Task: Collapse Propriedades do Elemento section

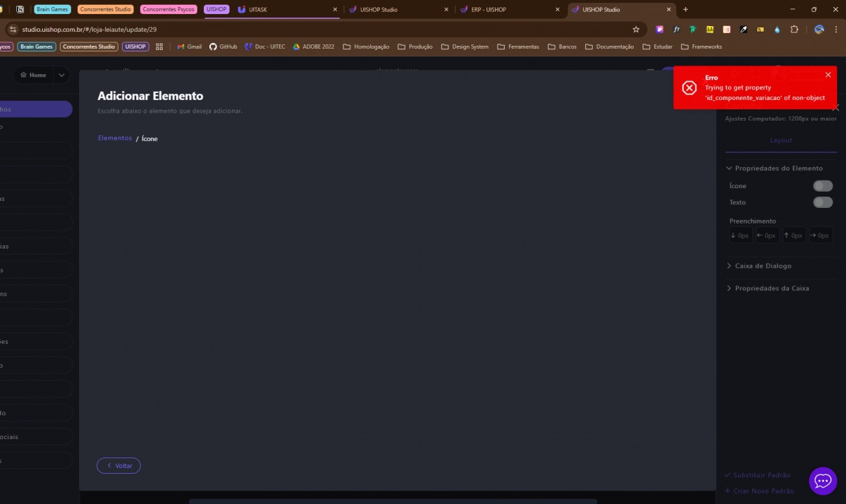Action: click(x=774, y=168)
